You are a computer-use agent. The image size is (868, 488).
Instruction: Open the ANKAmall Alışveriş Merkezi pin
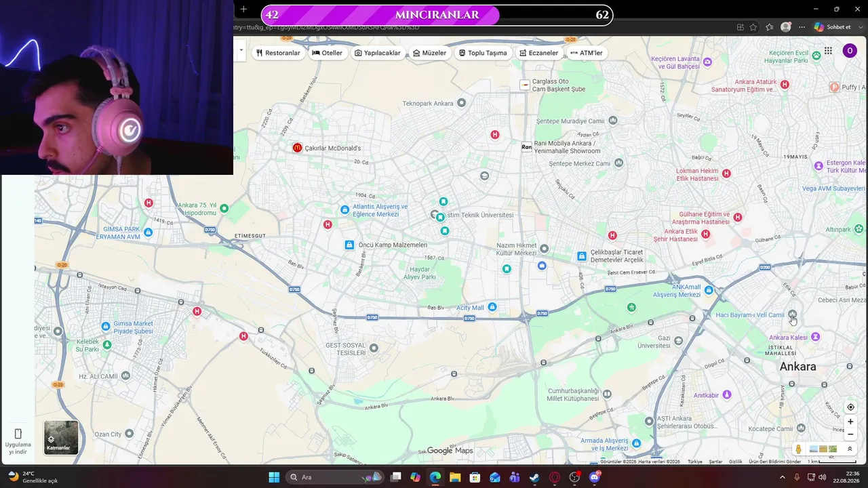point(709,290)
